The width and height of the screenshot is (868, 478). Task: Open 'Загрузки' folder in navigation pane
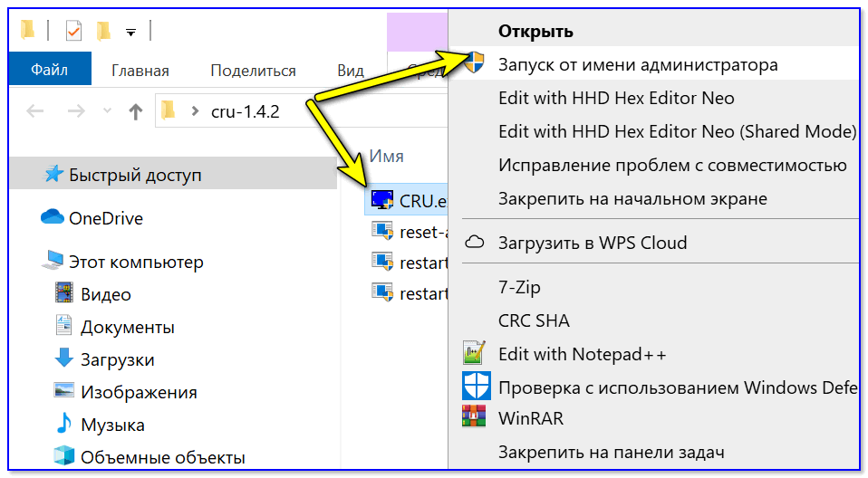(117, 359)
